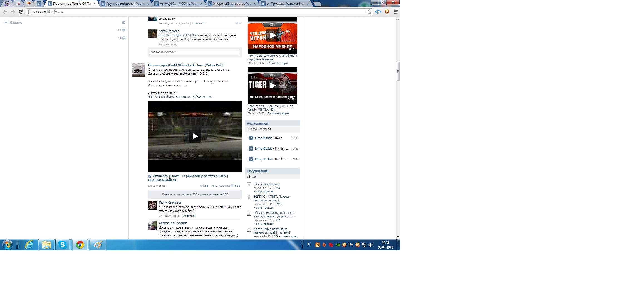Open the Chrome hamburger menu
The height and width of the screenshot is (302, 644).
click(396, 12)
